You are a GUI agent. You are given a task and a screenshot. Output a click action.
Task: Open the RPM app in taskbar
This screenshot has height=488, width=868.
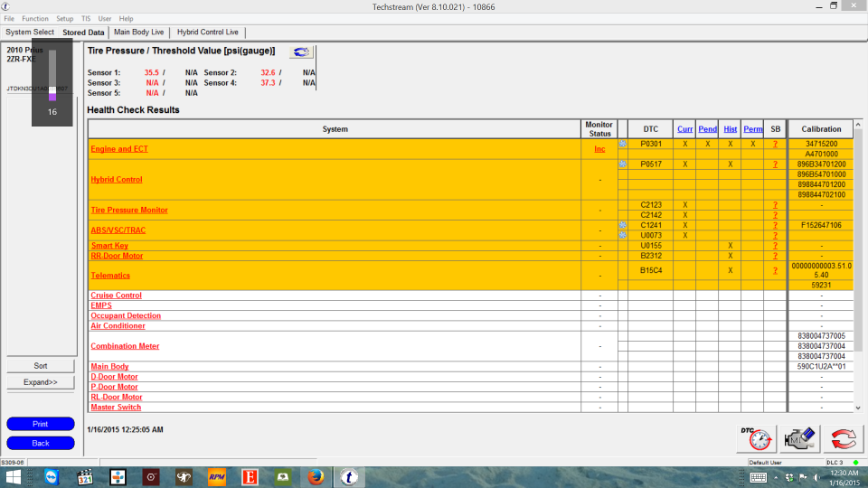(216, 477)
